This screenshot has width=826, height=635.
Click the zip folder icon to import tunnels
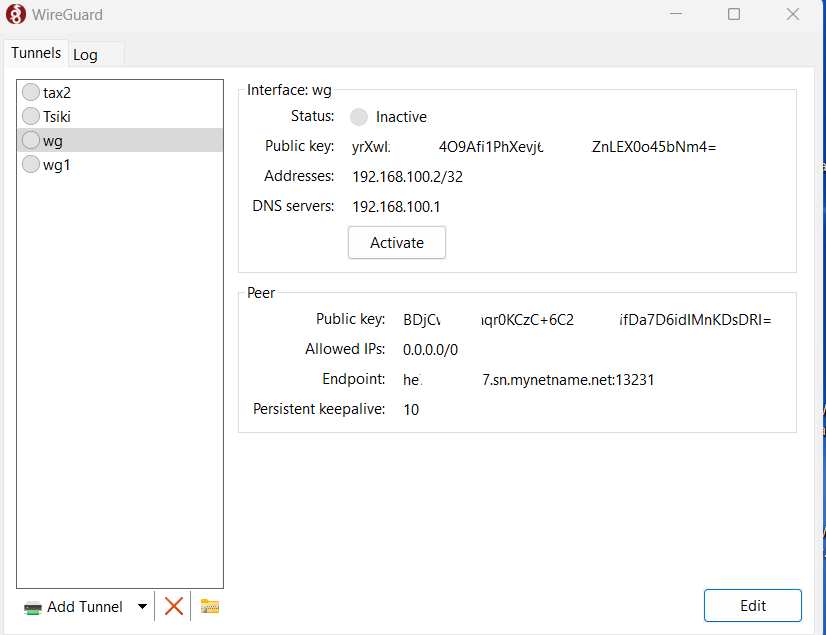point(208,606)
